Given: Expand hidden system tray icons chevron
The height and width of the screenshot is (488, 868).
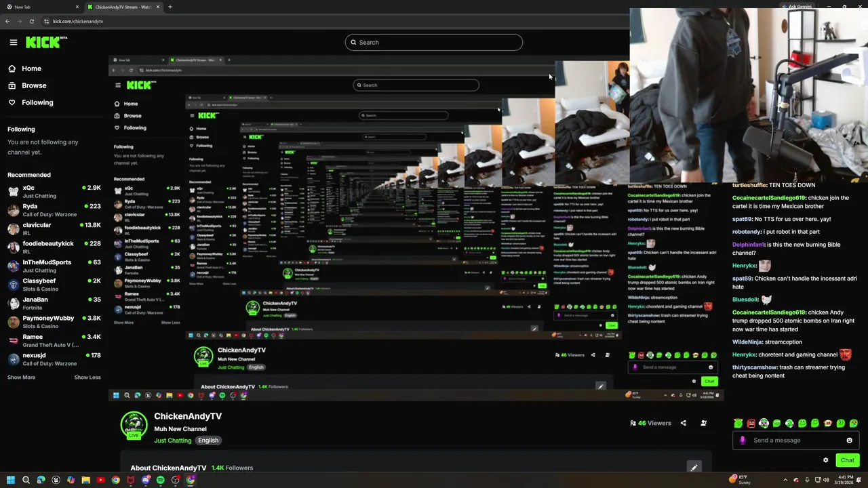Looking at the screenshot, I should click(x=785, y=480).
